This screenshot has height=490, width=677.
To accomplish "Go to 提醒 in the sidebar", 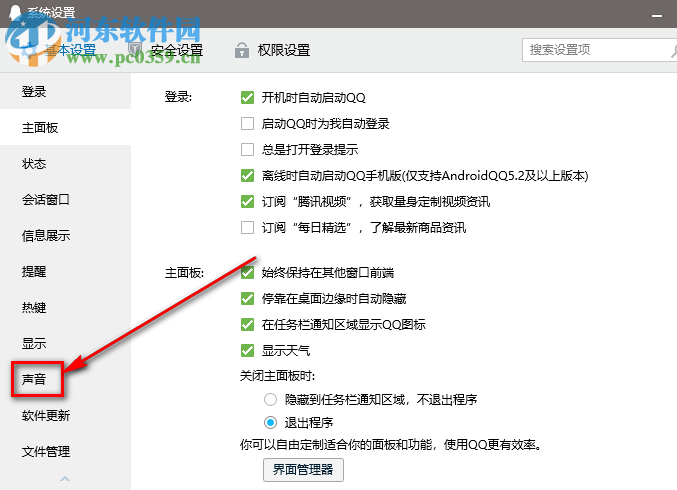I will (x=65, y=272).
